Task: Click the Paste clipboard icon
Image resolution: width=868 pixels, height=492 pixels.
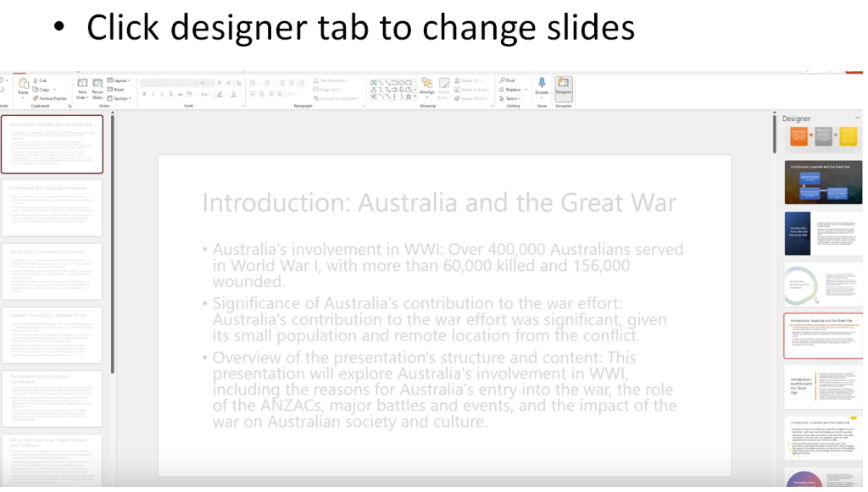Action: pos(23,84)
